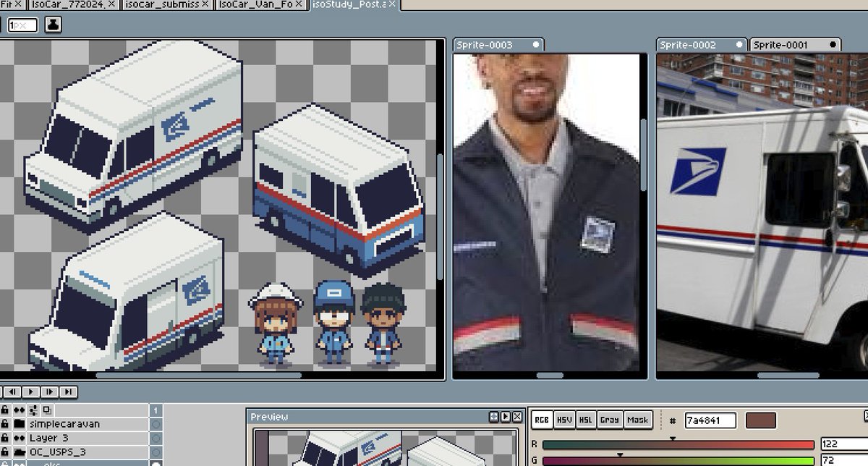Image resolution: width=868 pixels, height=466 pixels.
Task: Toggle continuous mode in timeline header
Action: 18,410
